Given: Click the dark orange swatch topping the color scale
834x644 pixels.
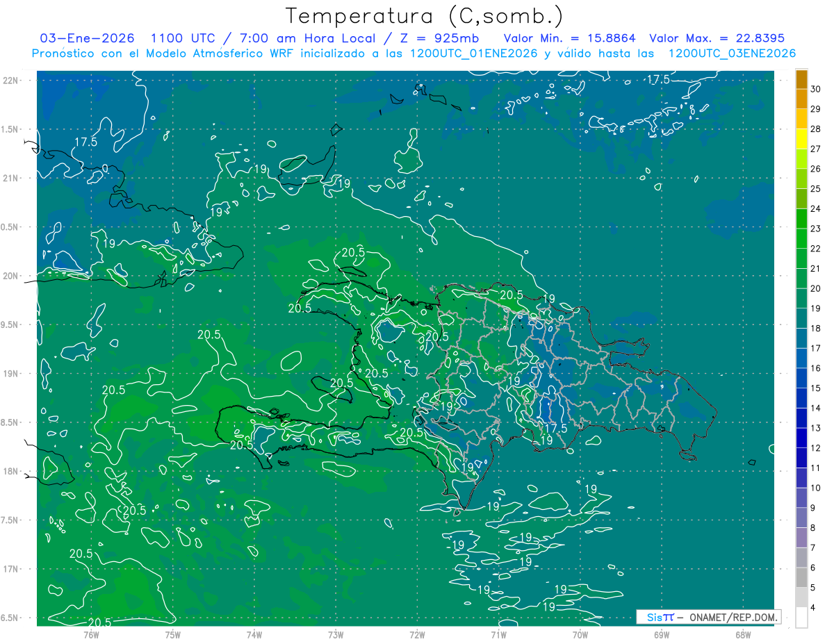Looking at the screenshot, I should pos(801,79).
